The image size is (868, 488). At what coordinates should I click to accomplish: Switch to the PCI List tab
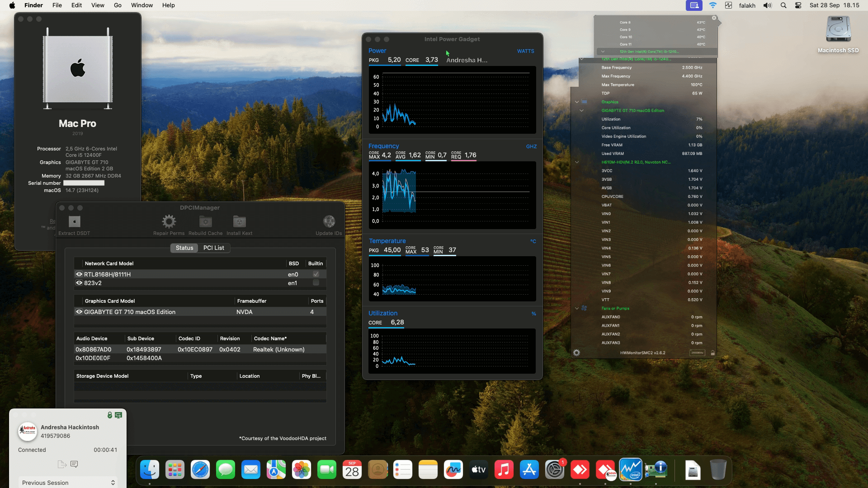[214, 248]
